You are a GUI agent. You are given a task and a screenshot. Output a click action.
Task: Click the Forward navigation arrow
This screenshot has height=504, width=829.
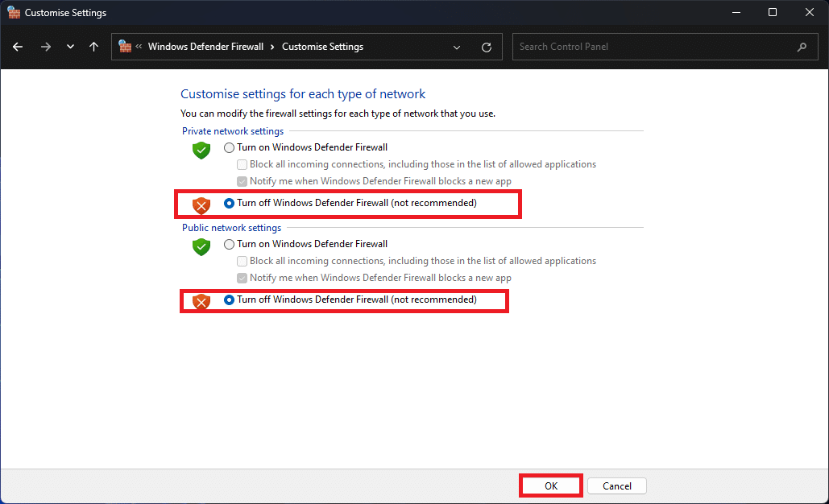(46, 47)
